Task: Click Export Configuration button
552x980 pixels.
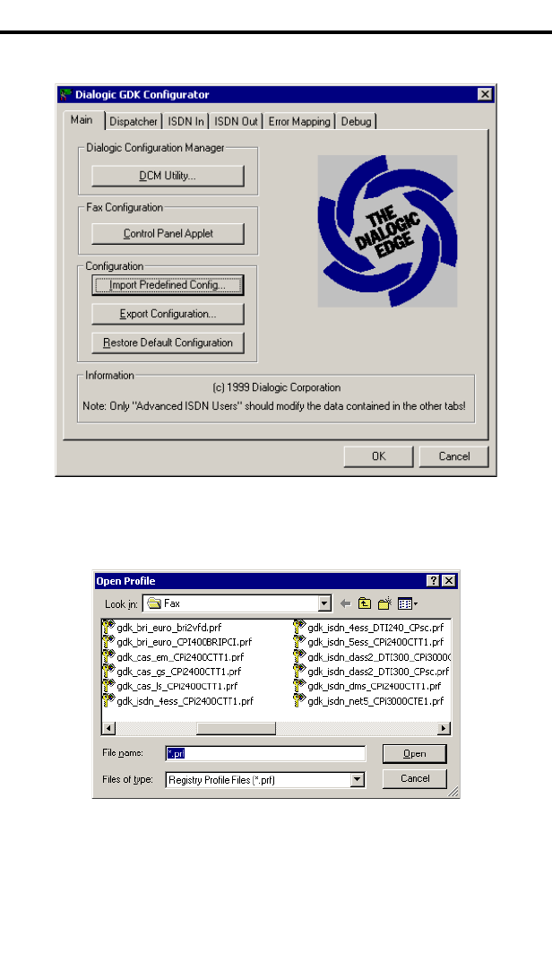Action: [168, 314]
